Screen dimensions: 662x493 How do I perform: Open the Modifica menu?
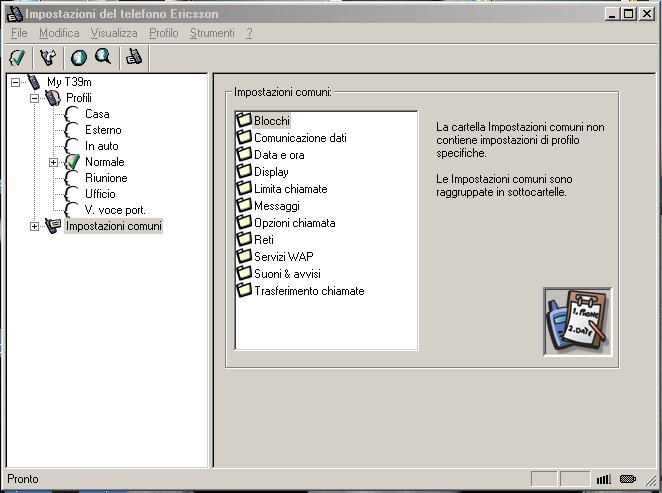(59, 33)
